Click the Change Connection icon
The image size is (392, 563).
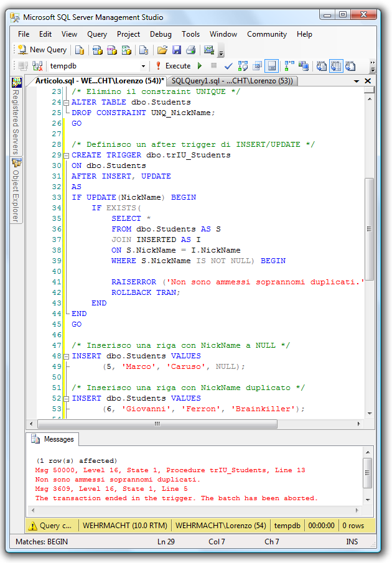coord(37,66)
